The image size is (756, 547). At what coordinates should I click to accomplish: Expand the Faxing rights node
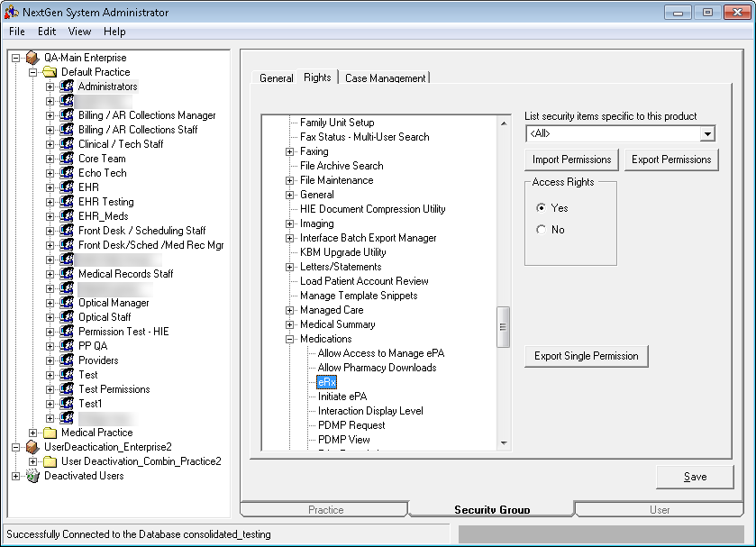[290, 152]
